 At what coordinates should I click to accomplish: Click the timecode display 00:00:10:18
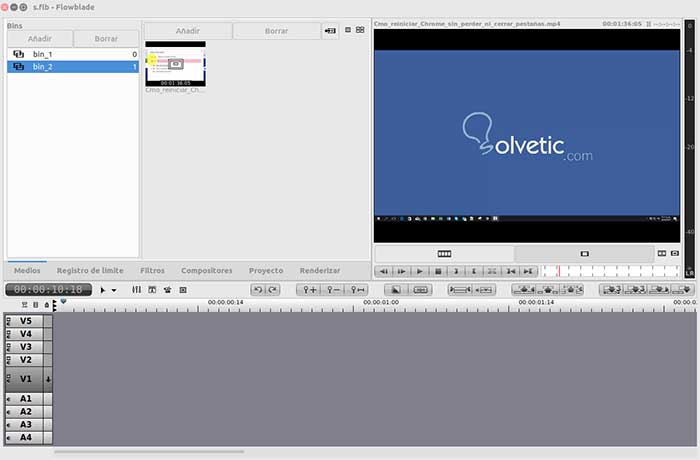49,289
